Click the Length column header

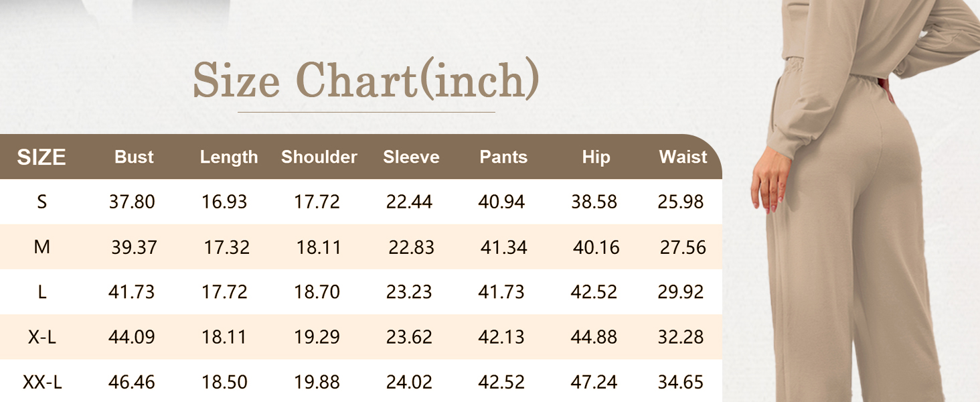tap(229, 157)
